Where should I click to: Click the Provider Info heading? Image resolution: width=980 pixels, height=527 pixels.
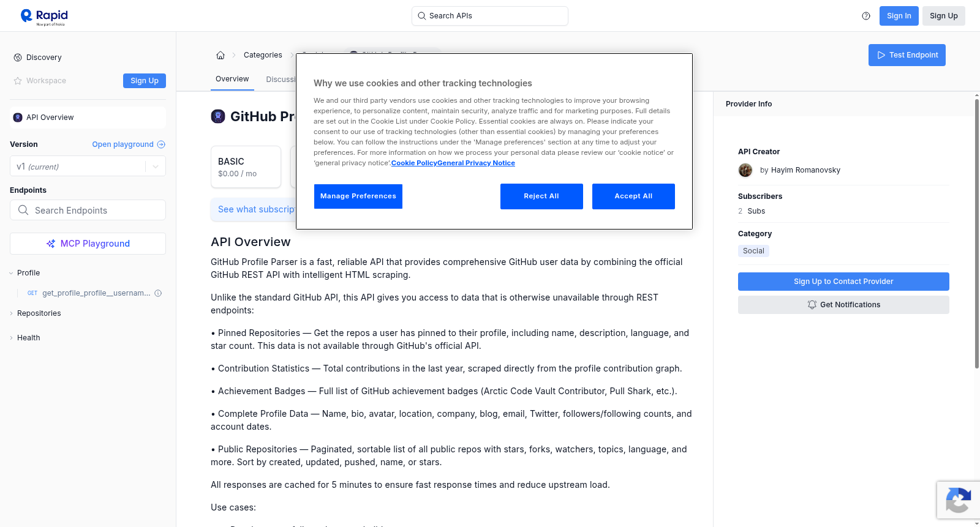748,104
